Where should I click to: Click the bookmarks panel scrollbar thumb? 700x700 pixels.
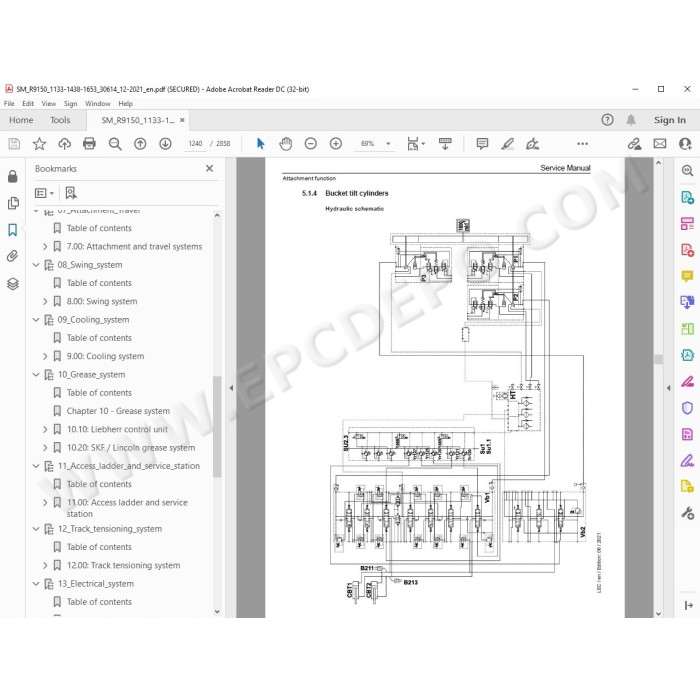click(217, 426)
